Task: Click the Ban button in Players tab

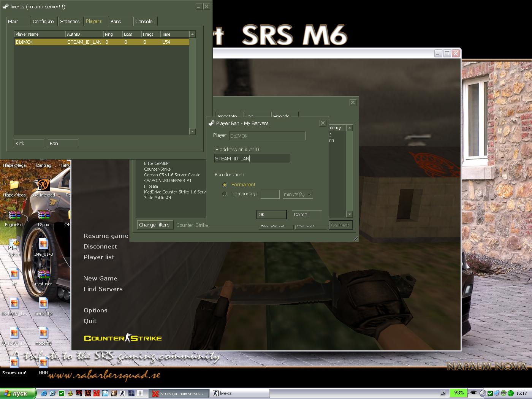Action: coord(63,143)
